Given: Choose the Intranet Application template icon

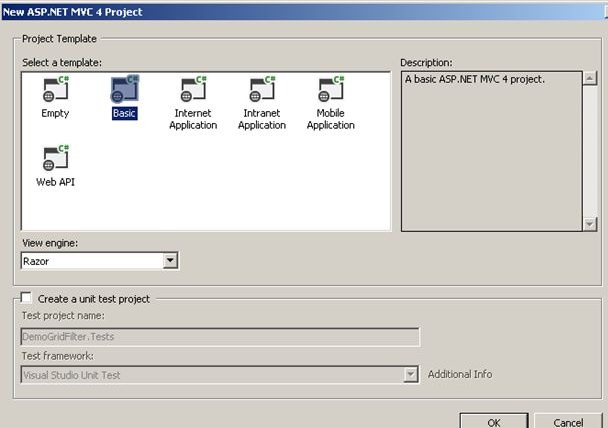Looking at the screenshot, I should [262, 90].
